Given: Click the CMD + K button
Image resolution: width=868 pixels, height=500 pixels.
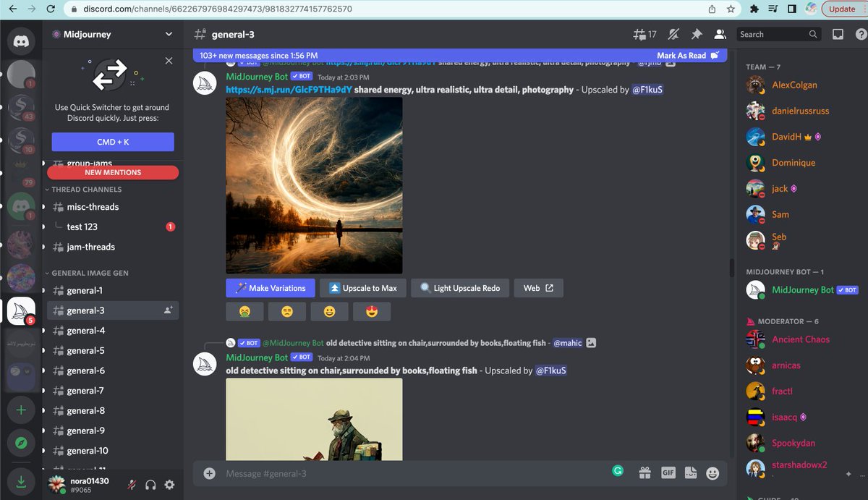Looking at the screenshot, I should click(x=113, y=142).
